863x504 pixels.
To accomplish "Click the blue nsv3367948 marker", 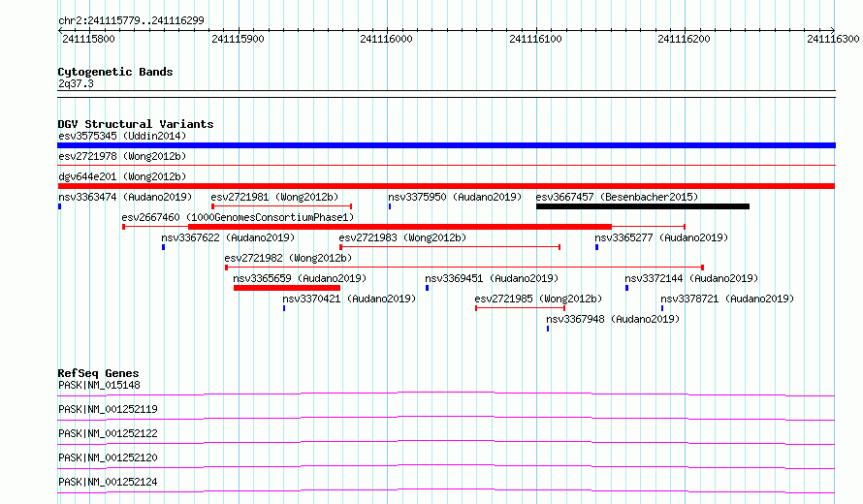I will tap(548, 329).
